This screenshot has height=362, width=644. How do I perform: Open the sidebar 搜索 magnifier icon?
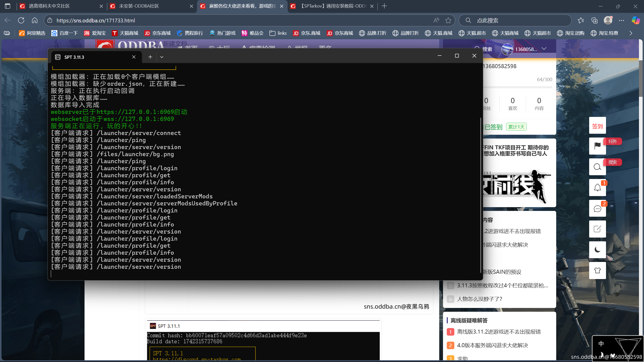click(597, 167)
